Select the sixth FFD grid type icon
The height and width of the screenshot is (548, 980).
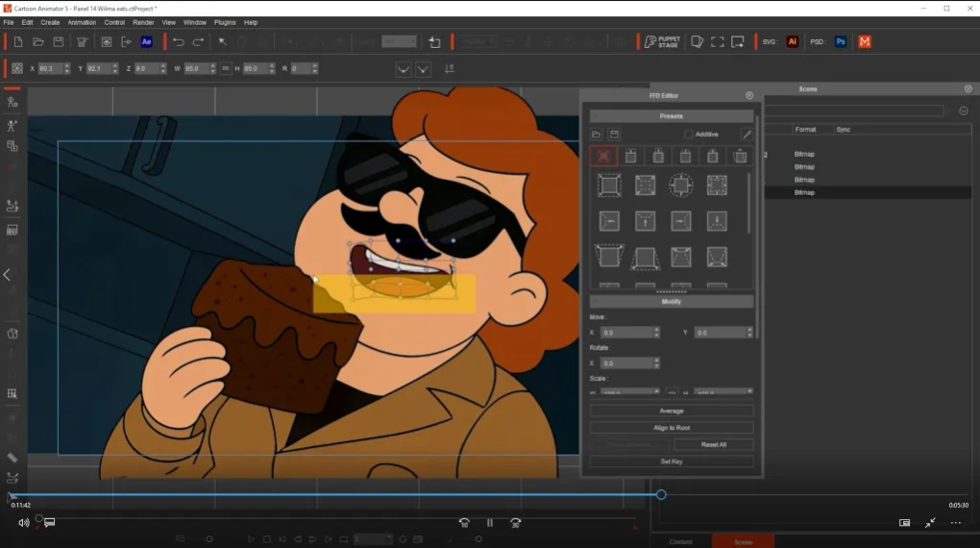740,156
